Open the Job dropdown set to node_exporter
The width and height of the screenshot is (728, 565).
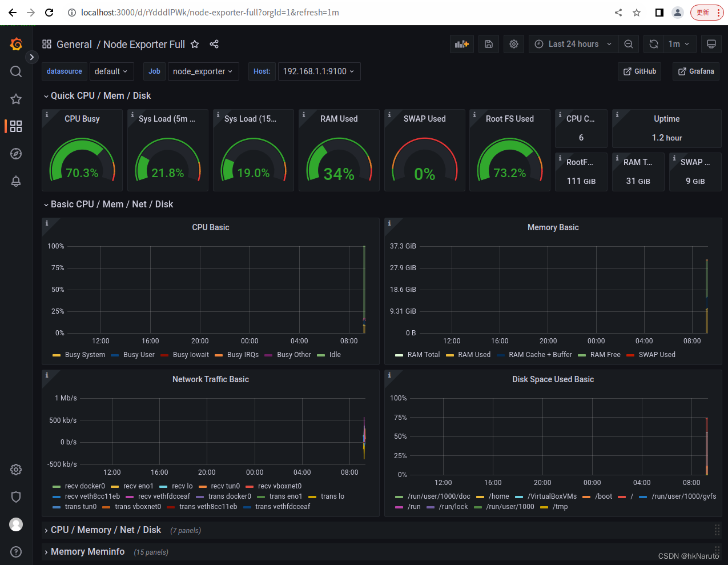click(x=203, y=71)
